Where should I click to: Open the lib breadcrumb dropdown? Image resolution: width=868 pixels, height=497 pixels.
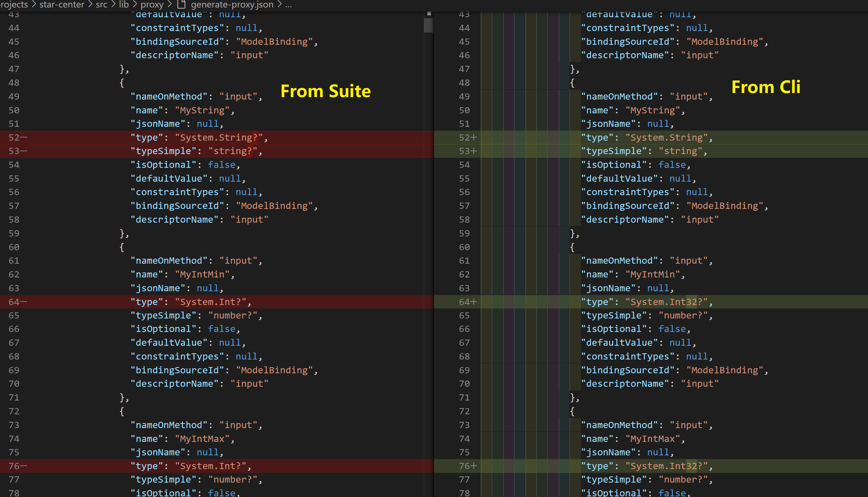point(123,4)
